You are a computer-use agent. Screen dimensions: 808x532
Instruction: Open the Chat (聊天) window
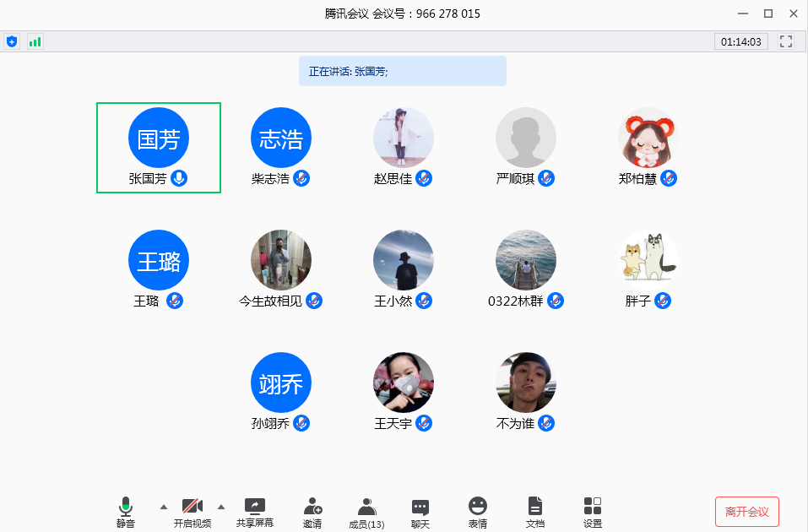(420, 512)
